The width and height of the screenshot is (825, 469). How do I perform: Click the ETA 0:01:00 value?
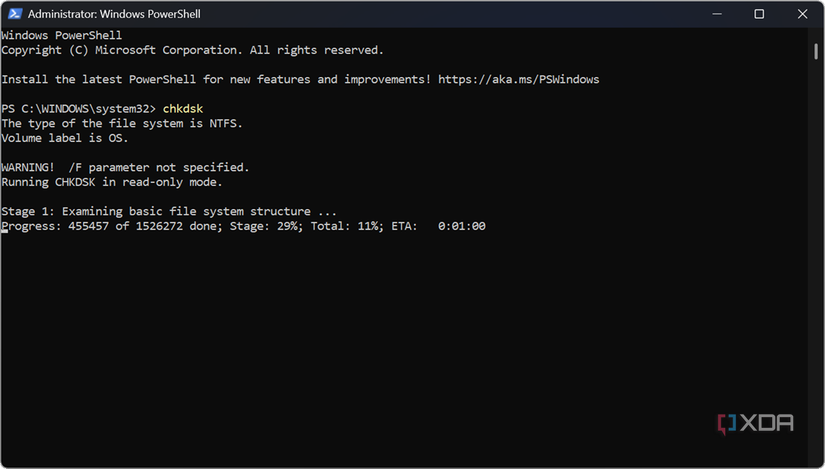[x=461, y=226]
